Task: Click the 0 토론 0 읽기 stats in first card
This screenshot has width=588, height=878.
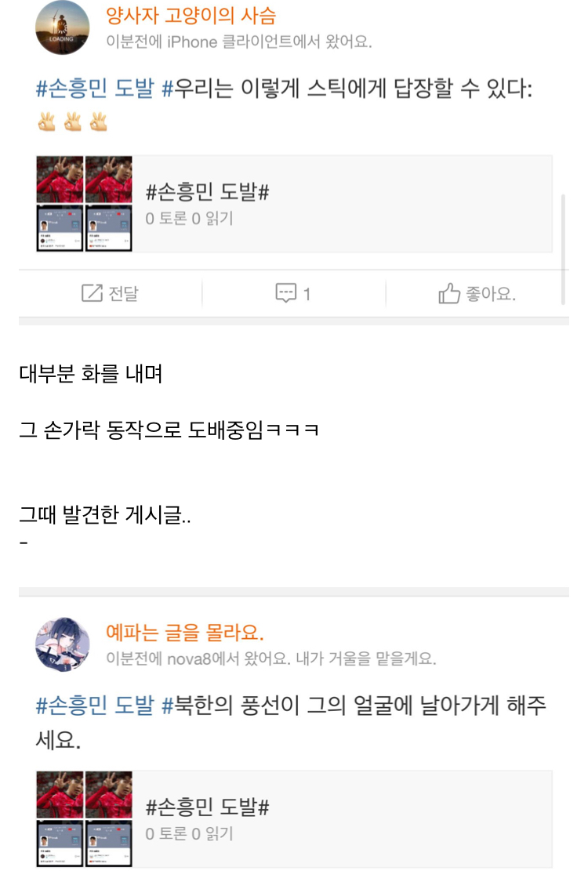Action: pyautogui.click(x=189, y=219)
